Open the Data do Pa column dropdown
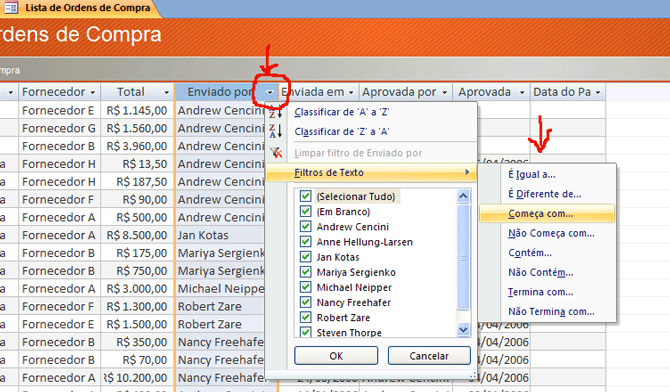This screenshot has height=392, width=670. [598, 92]
